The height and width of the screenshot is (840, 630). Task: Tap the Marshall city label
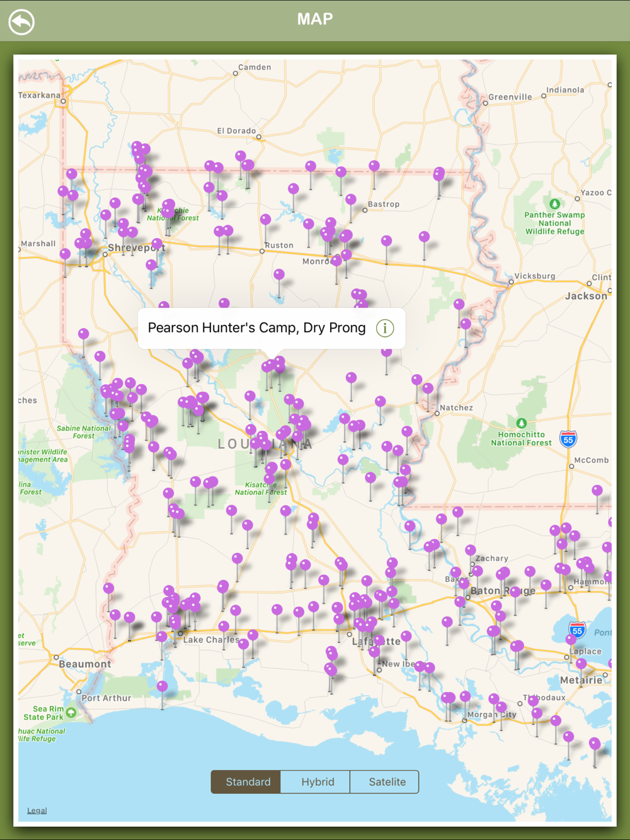(x=38, y=244)
